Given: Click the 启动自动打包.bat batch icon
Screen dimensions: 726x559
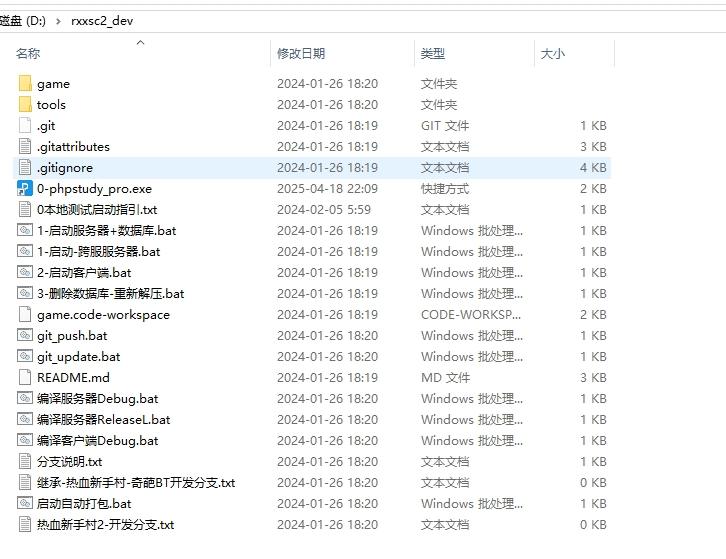Looking at the screenshot, I should pyautogui.click(x=25, y=503).
